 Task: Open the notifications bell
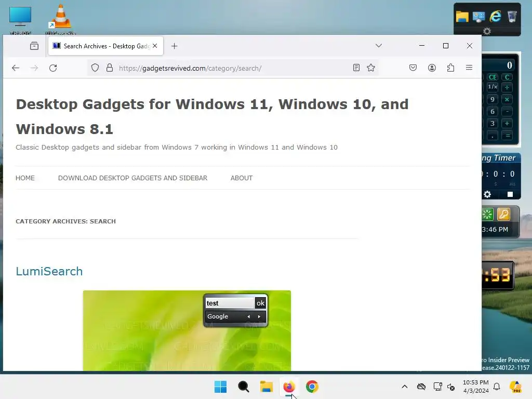(x=497, y=387)
